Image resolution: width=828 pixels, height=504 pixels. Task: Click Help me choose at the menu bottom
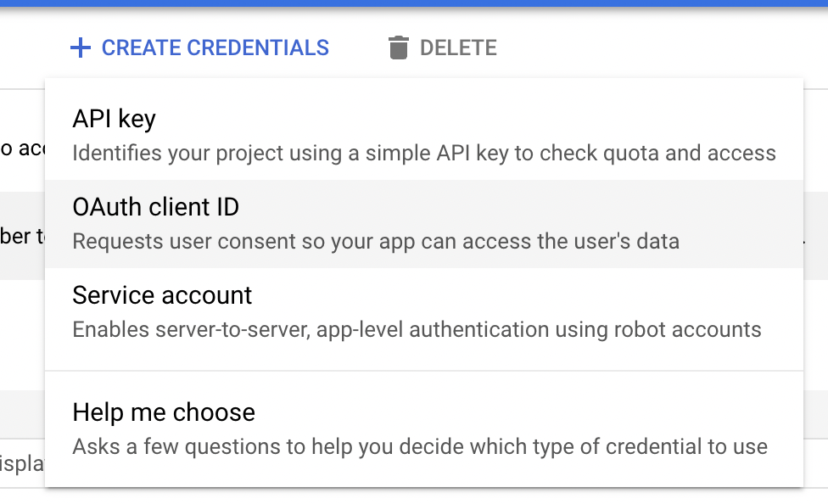164,412
